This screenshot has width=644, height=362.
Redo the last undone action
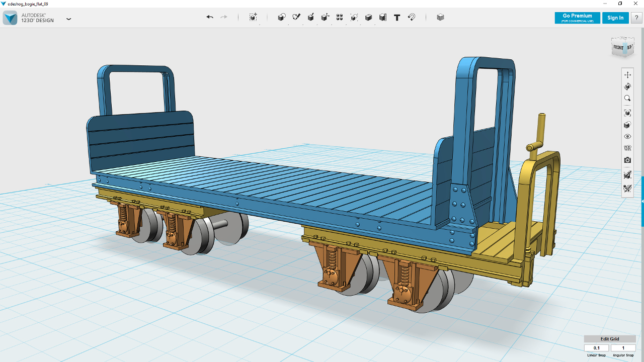tap(224, 17)
